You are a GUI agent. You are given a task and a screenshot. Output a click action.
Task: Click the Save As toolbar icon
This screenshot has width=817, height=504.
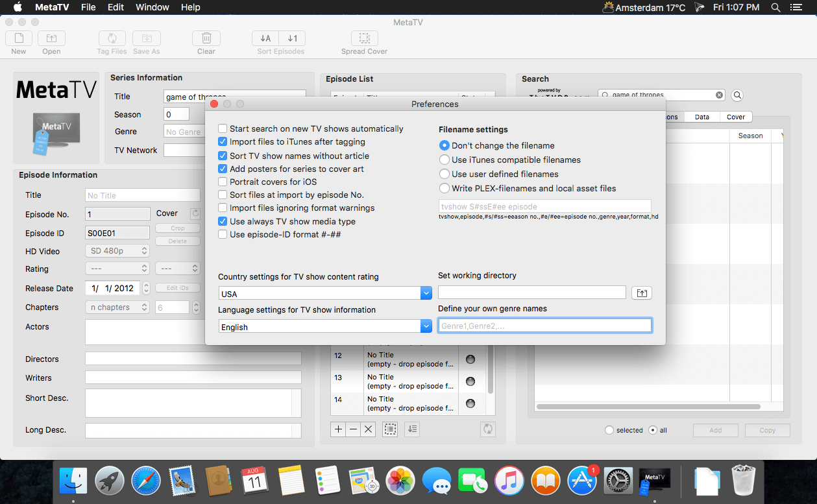click(147, 38)
